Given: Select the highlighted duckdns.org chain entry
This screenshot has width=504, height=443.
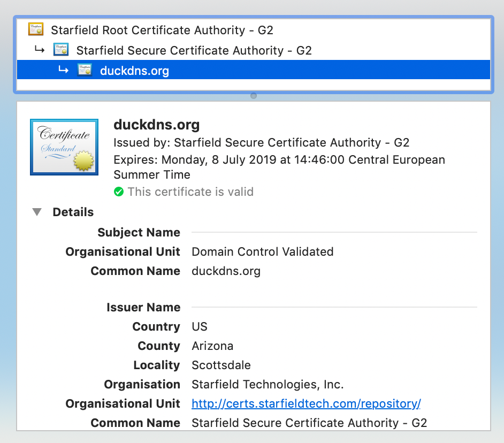Looking at the screenshot, I should [134, 71].
